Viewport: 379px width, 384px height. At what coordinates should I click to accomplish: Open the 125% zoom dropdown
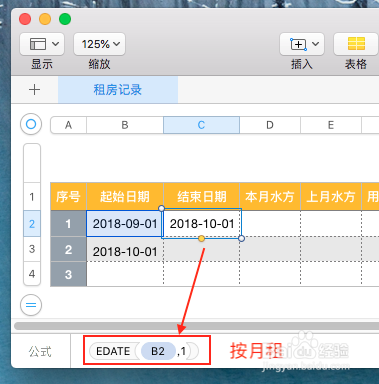click(99, 44)
